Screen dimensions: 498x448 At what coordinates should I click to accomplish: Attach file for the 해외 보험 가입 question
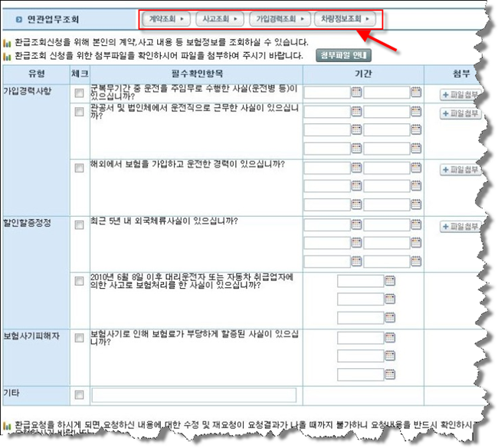[460, 170]
